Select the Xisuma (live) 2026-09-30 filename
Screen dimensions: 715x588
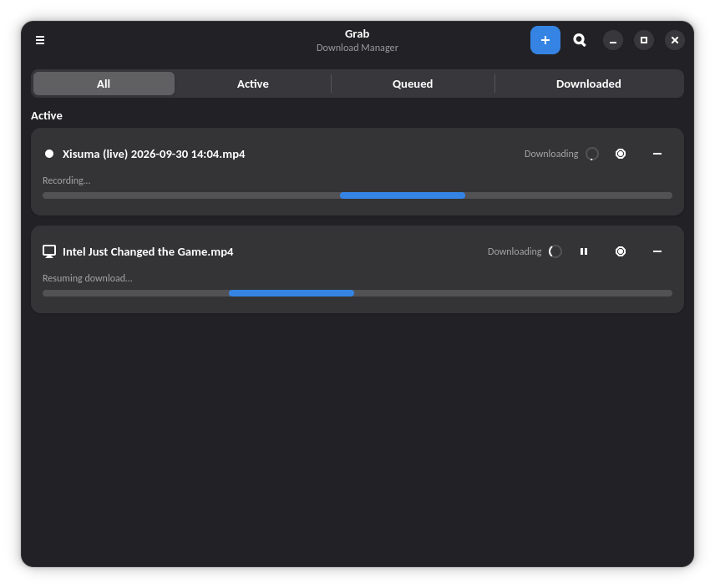tap(154, 154)
